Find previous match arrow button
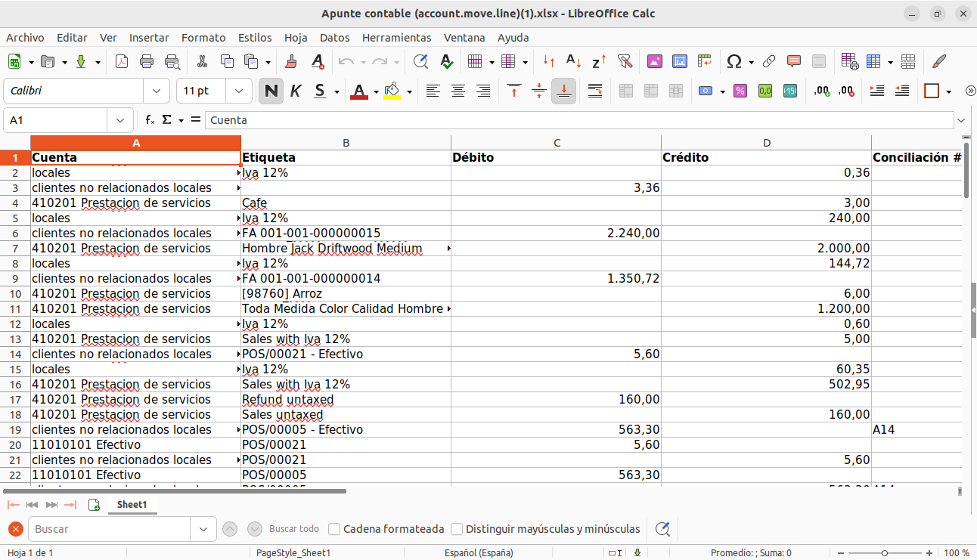This screenshot has height=560, width=977. click(231, 529)
